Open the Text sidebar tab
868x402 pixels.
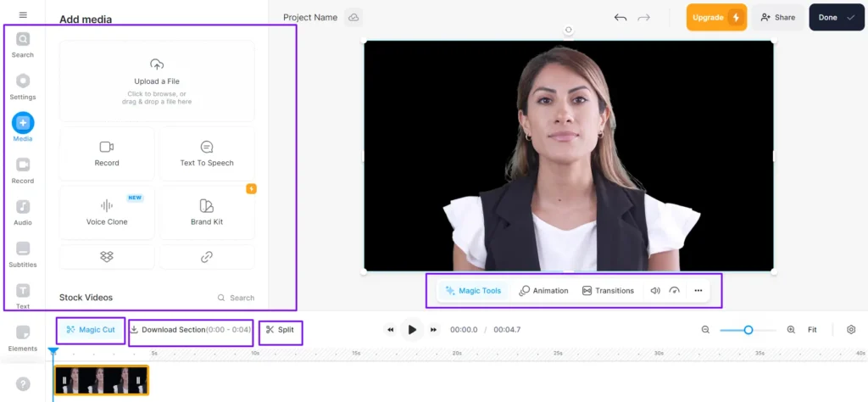[23, 296]
